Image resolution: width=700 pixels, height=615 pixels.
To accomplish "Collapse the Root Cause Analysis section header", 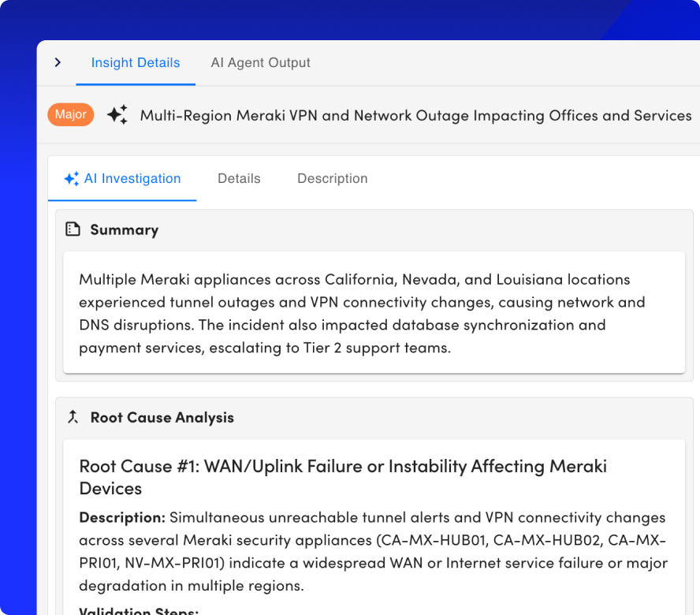I will [162, 417].
